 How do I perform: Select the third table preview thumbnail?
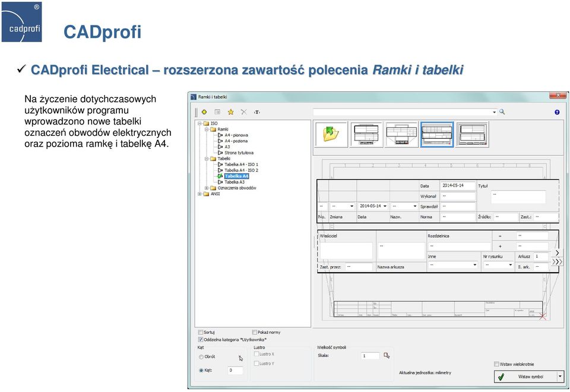(x=401, y=134)
